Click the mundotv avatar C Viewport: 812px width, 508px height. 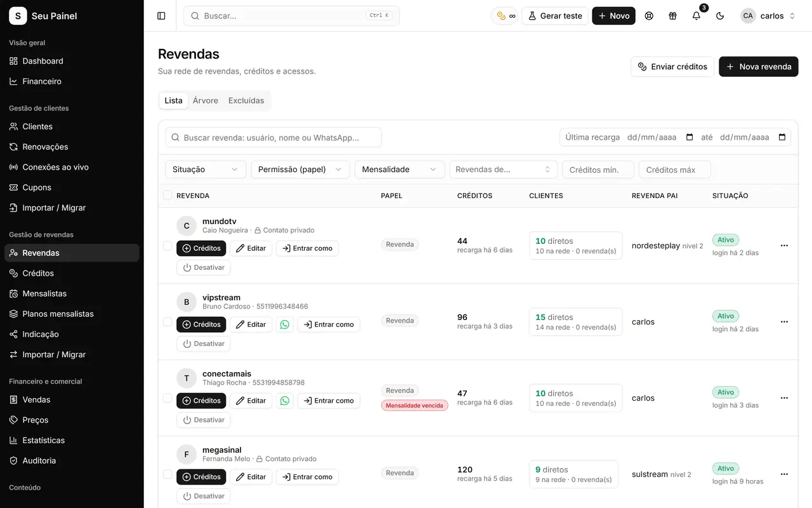(x=187, y=226)
